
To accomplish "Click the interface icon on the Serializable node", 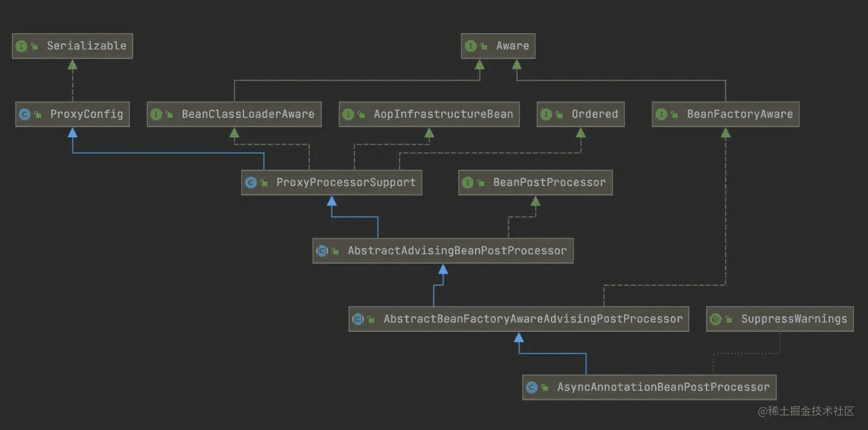I will click(22, 46).
